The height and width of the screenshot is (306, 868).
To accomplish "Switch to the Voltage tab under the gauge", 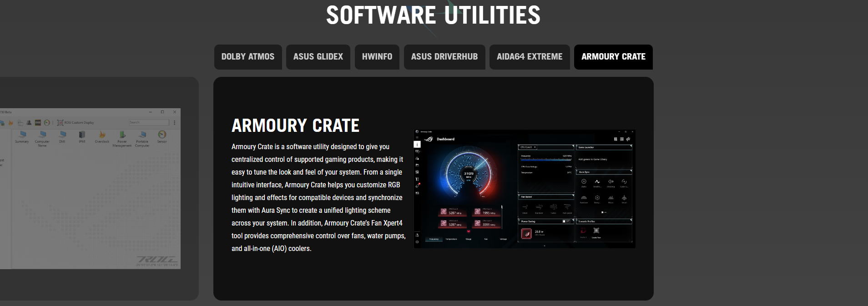I will (x=503, y=239).
